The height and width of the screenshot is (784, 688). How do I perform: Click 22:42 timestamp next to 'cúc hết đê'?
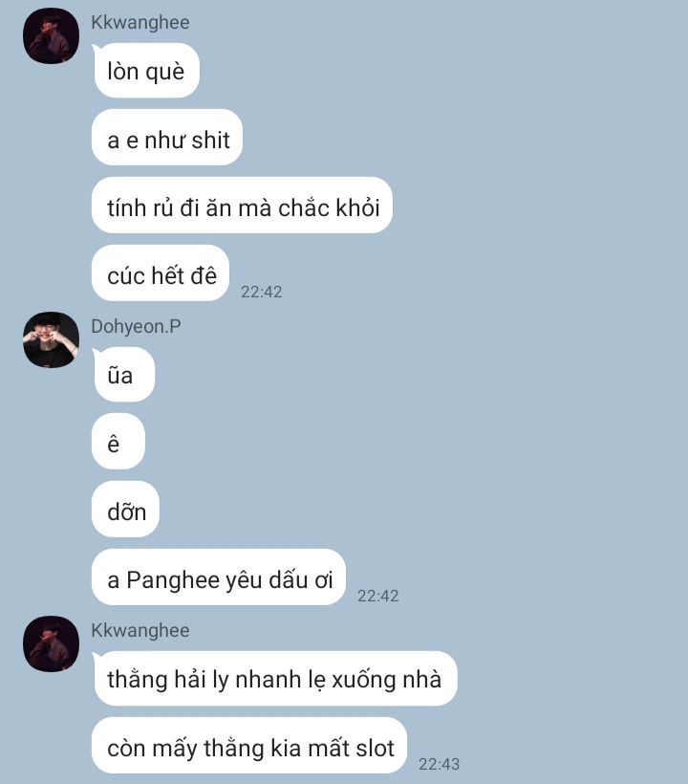point(261,292)
